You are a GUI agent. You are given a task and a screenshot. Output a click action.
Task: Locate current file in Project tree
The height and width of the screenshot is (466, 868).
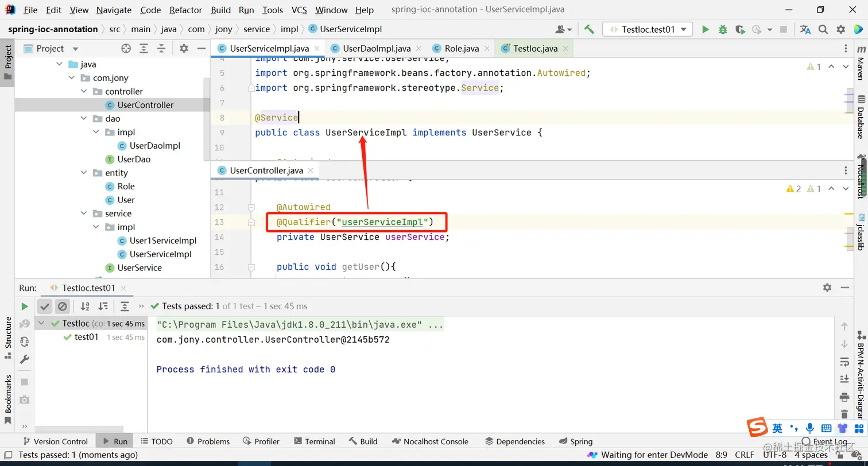click(126, 49)
